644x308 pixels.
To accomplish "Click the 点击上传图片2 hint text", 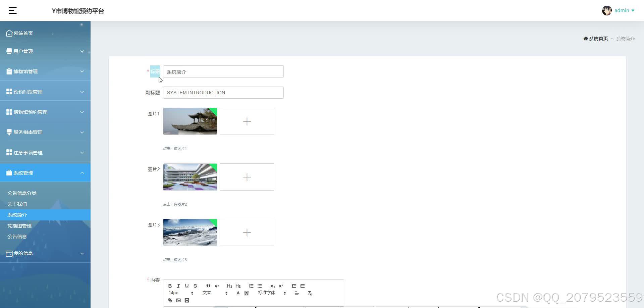I will point(175,204).
